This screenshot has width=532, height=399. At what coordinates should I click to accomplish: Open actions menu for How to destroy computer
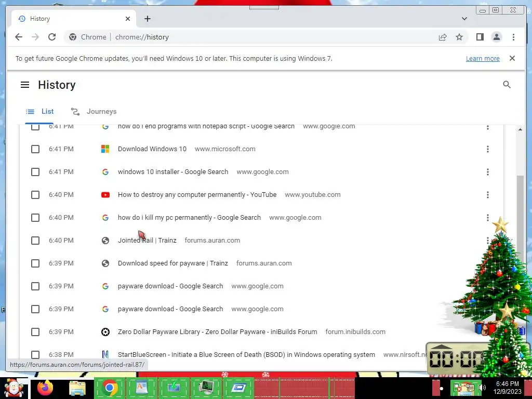[x=487, y=195]
